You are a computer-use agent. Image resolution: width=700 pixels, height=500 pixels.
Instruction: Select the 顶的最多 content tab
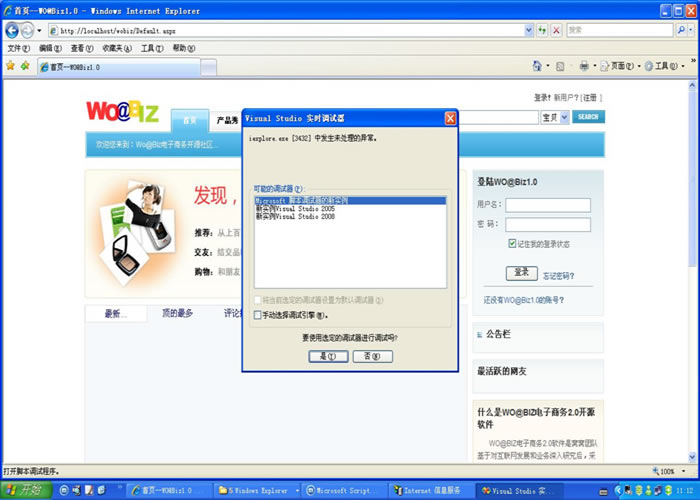177,313
